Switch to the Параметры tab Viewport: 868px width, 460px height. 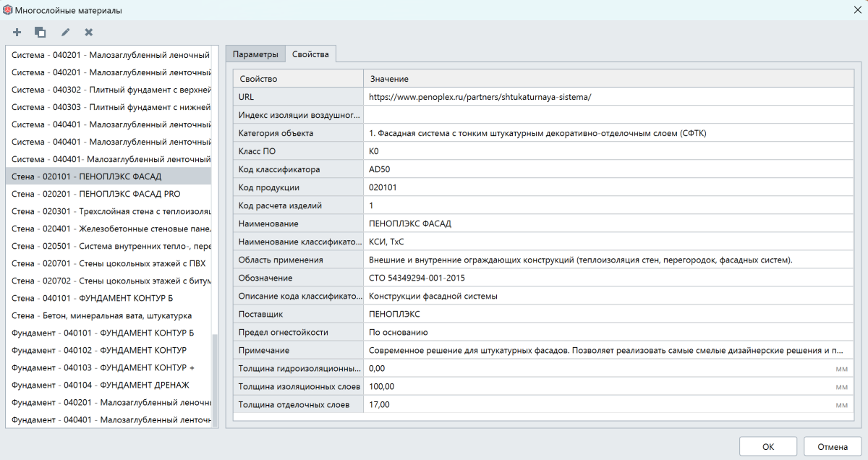click(255, 54)
